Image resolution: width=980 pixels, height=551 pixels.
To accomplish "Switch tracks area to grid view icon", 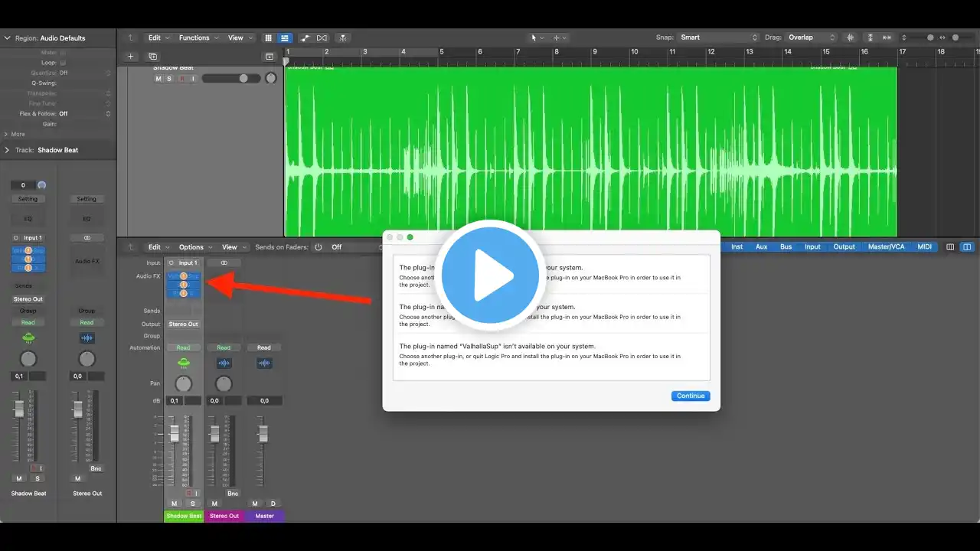I will click(x=269, y=37).
